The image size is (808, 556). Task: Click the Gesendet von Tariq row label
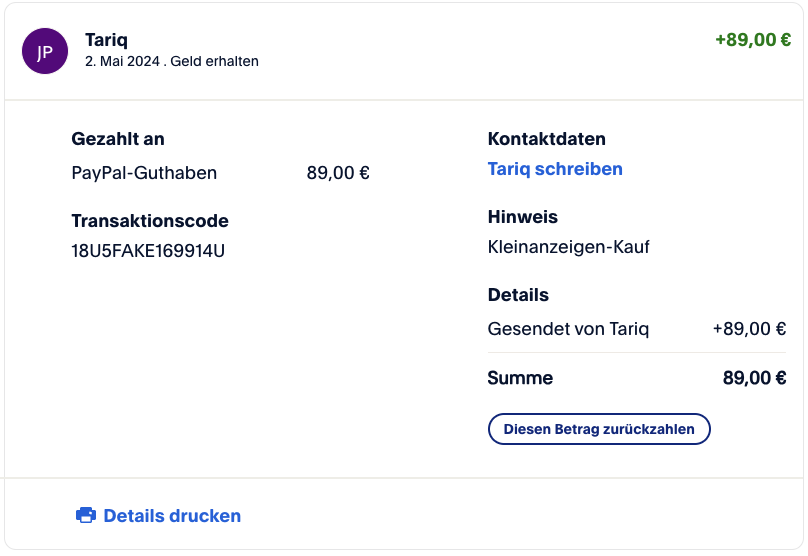(568, 329)
